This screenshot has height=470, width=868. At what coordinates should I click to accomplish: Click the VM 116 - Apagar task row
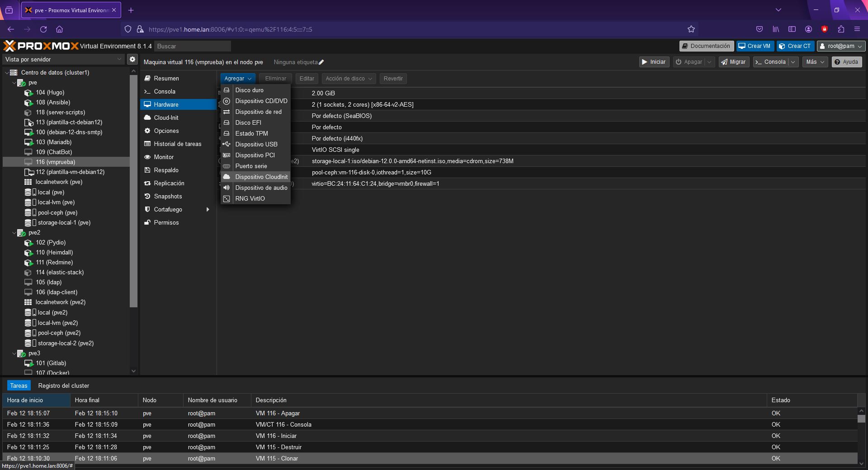(429, 413)
